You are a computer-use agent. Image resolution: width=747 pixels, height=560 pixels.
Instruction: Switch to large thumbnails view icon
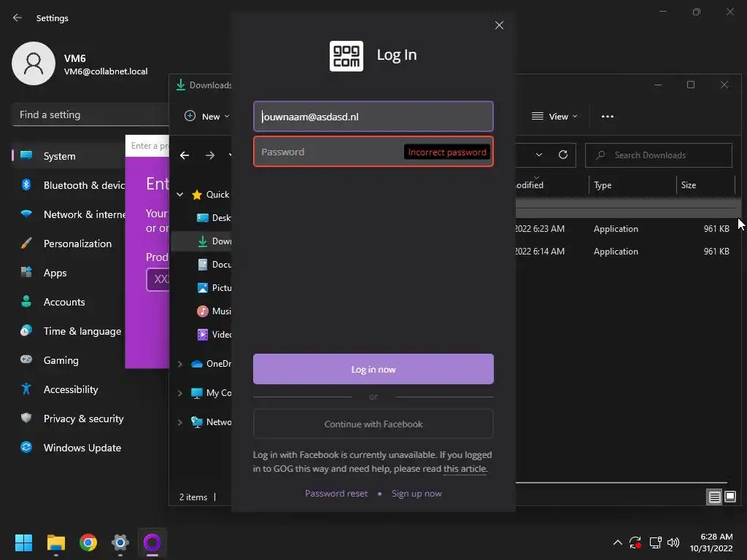coord(729,497)
